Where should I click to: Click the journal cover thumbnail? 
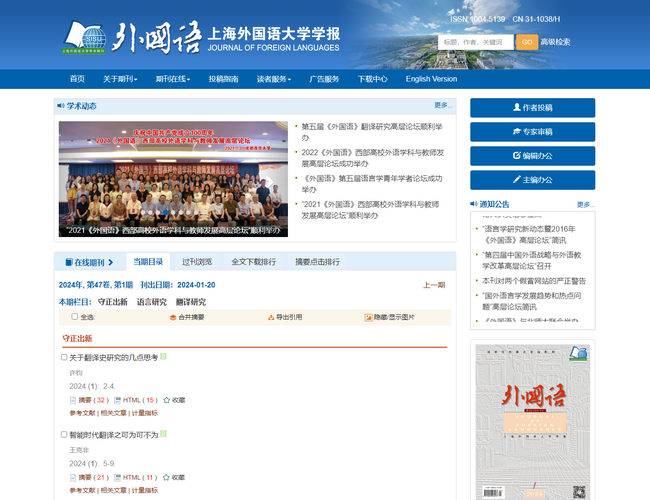tap(531, 422)
